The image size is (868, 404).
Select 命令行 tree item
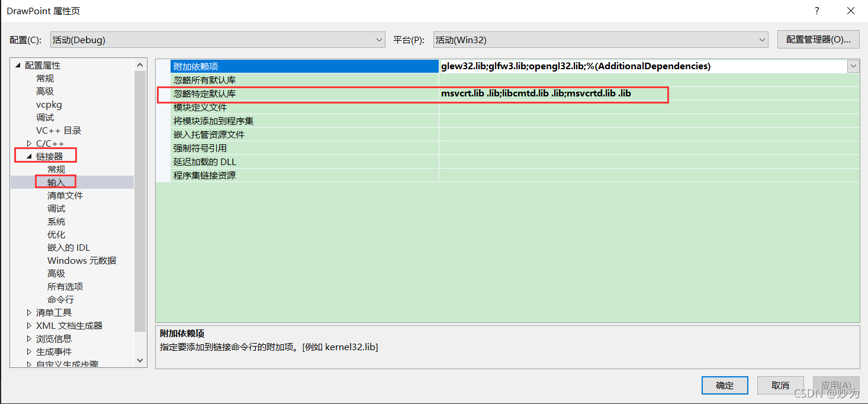(x=61, y=300)
